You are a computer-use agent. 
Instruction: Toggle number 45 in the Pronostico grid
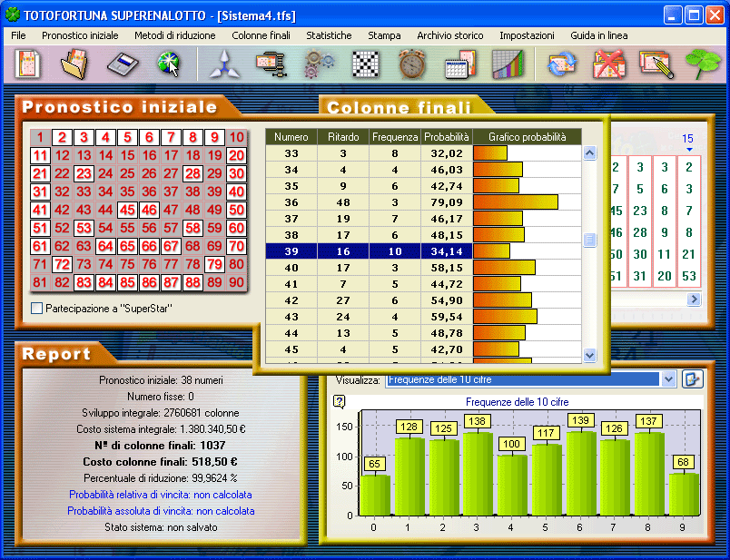[x=127, y=210]
